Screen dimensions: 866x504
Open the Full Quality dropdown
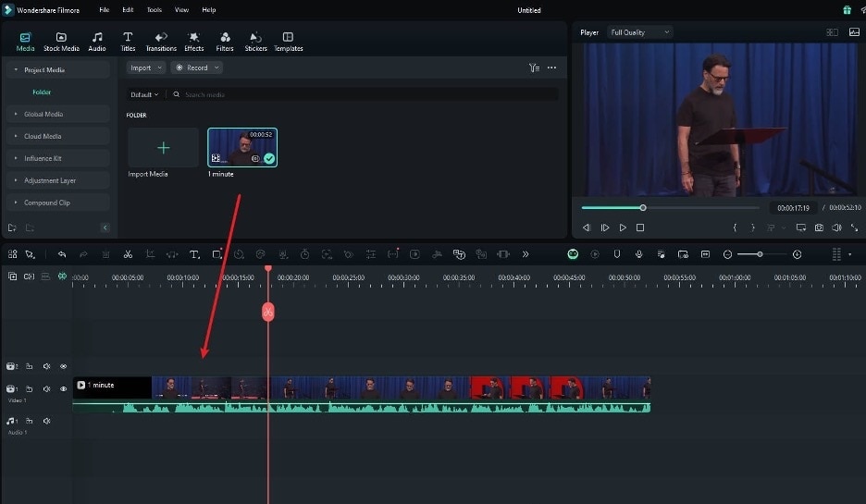[639, 32]
